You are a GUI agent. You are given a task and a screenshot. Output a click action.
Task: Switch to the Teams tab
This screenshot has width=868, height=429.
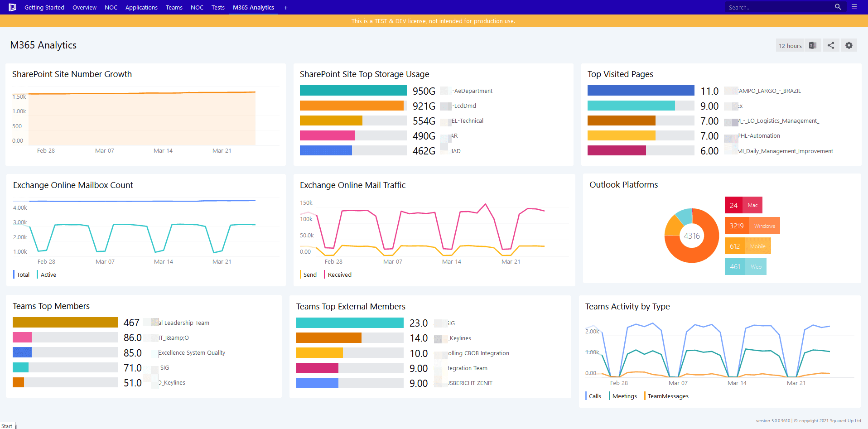click(x=174, y=8)
